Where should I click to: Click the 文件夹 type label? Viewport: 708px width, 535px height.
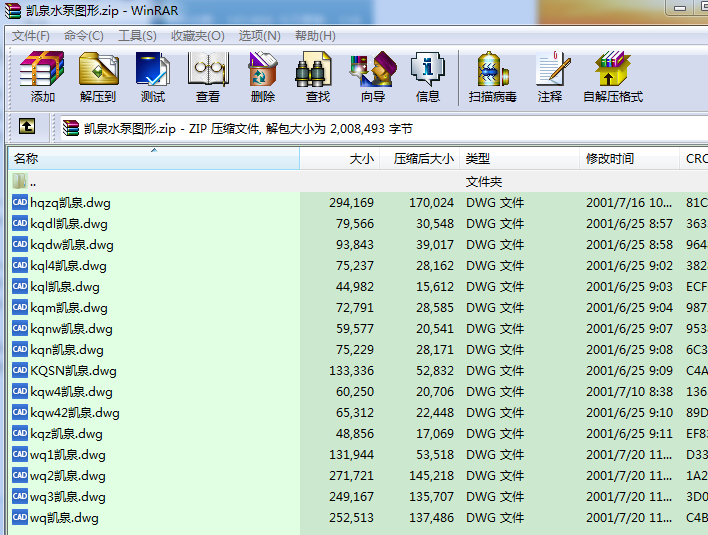(x=484, y=181)
